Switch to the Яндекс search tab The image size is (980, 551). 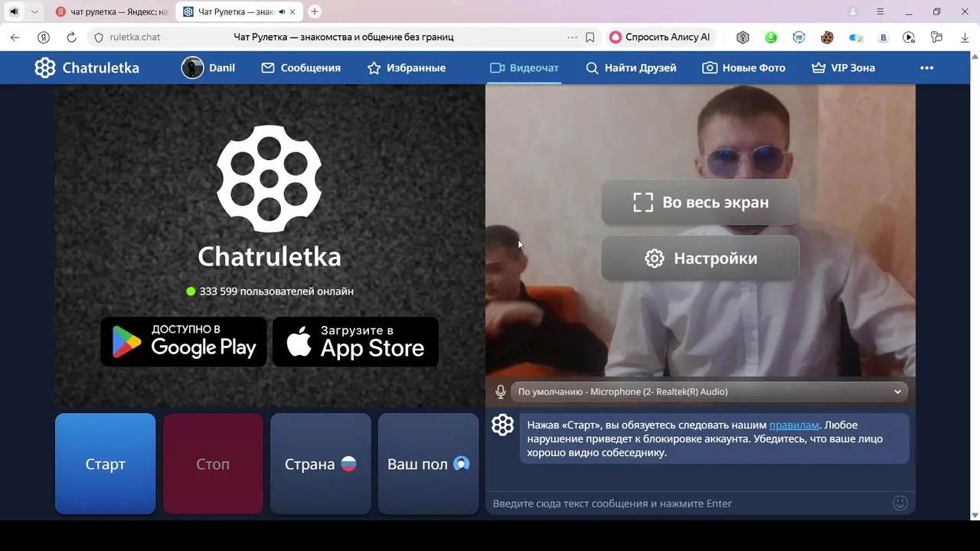point(112,11)
